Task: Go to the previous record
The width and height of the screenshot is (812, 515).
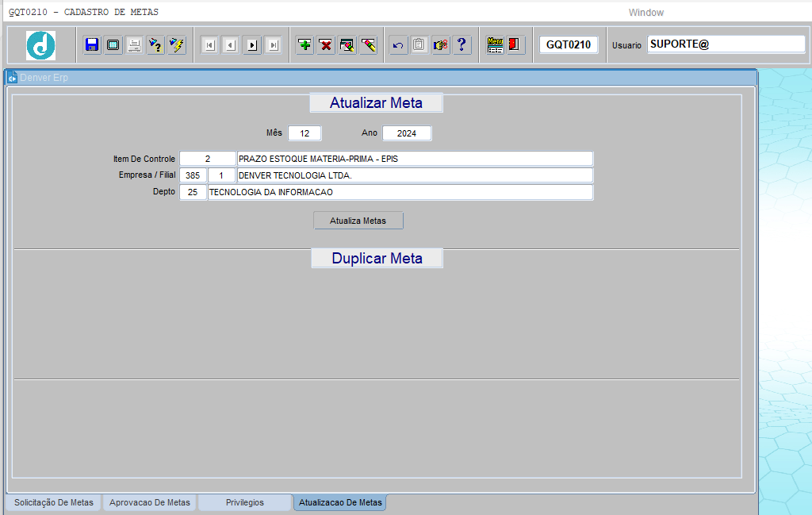Action: (231, 45)
